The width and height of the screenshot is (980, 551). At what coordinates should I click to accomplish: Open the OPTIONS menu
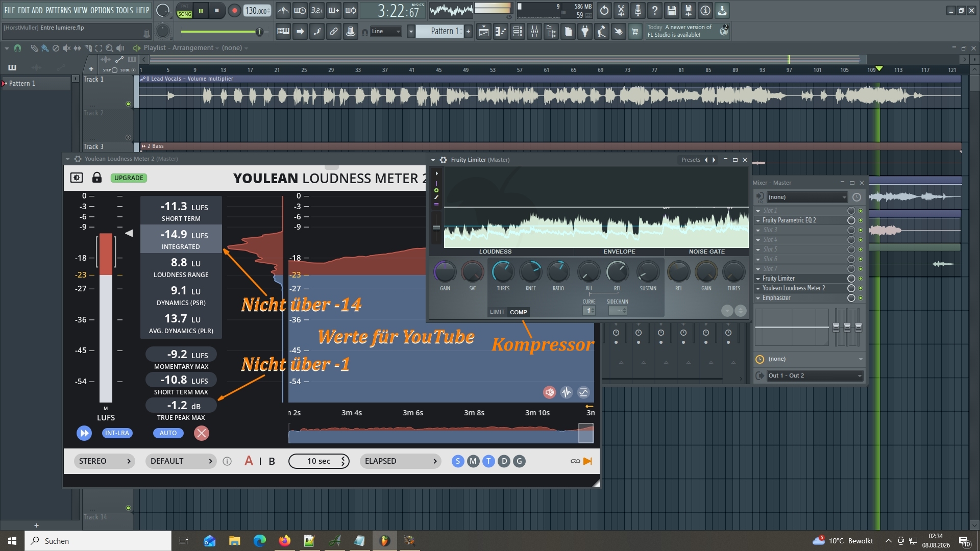point(102,10)
